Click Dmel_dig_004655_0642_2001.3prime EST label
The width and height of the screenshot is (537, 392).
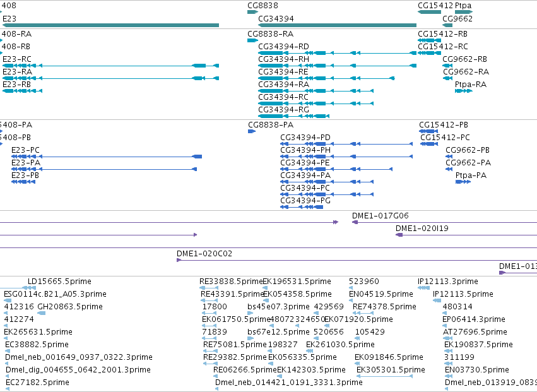click(x=78, y=370)
